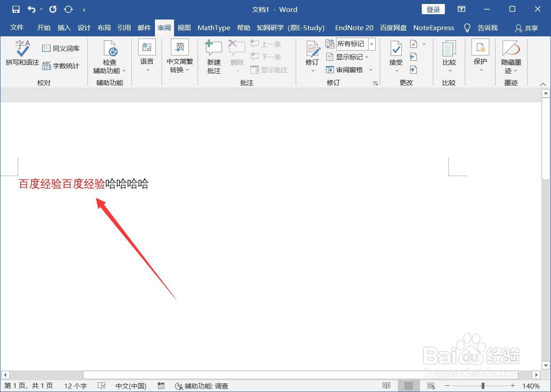
Task: Click 中文(中国) language status
Action: pyautogui.click(x=131, y=386)
